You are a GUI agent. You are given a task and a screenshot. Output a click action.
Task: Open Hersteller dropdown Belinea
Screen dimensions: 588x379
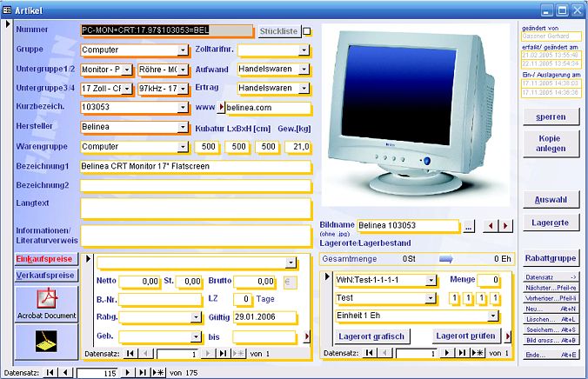click(x=183, y=127)
